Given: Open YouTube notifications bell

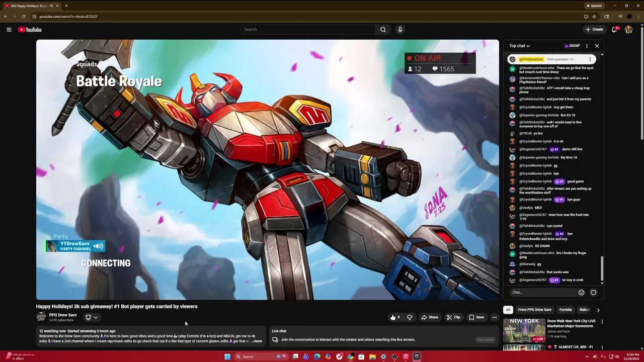Looking at the screenshot, I should [614, 30].
